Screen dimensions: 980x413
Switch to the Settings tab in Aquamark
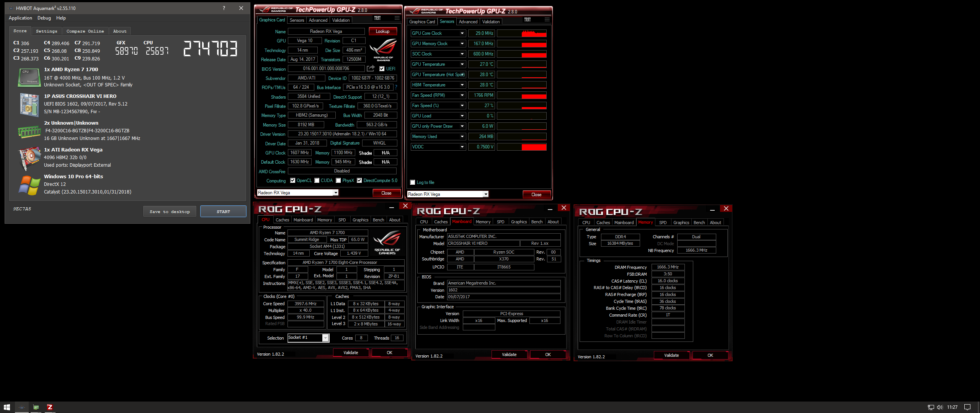tap(46, 31)
